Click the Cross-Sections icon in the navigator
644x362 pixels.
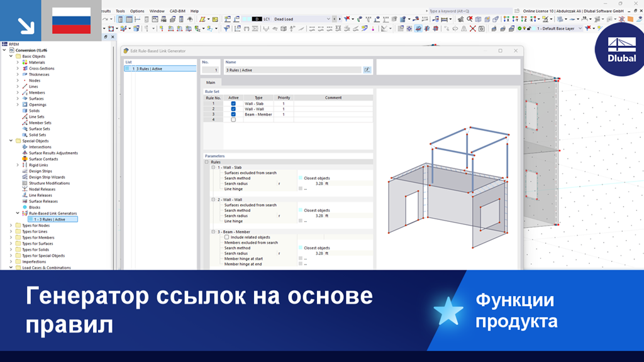25,69
